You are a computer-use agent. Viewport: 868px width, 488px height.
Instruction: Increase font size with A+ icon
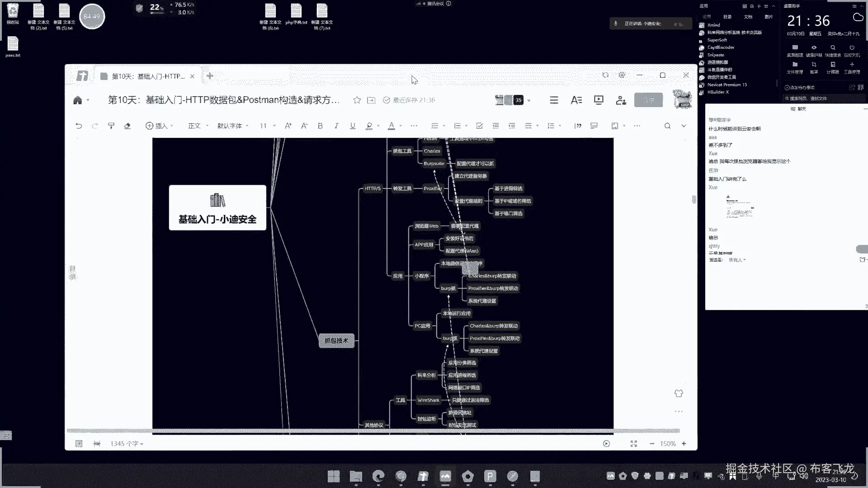(288, 126)
